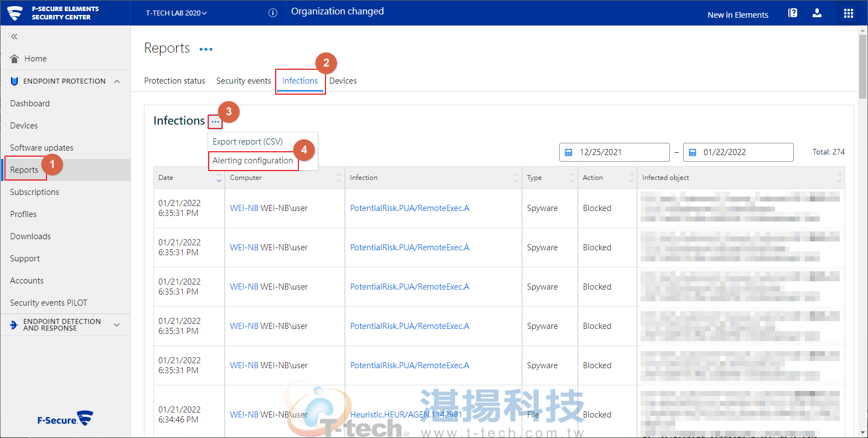Viewport: 868px width, 438px height.
Task: Open Dashboard in the sidebar
Action: (x=30, y=104)
